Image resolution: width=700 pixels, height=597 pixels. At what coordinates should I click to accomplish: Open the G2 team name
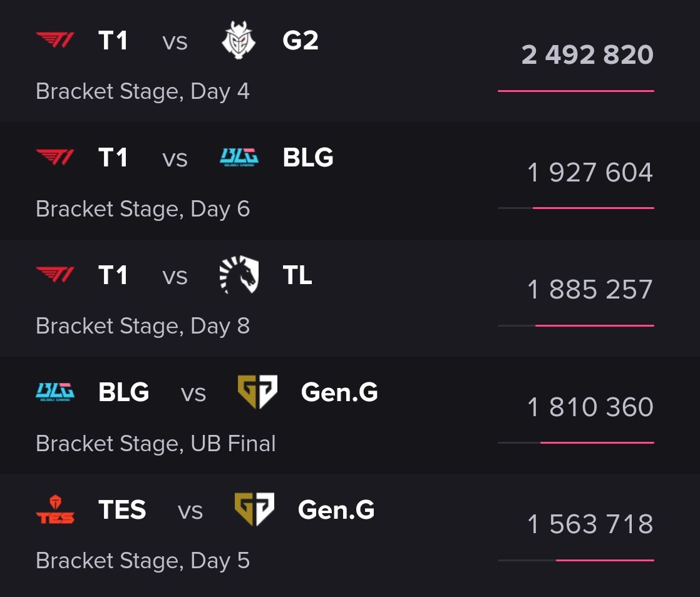click(301, 41)
